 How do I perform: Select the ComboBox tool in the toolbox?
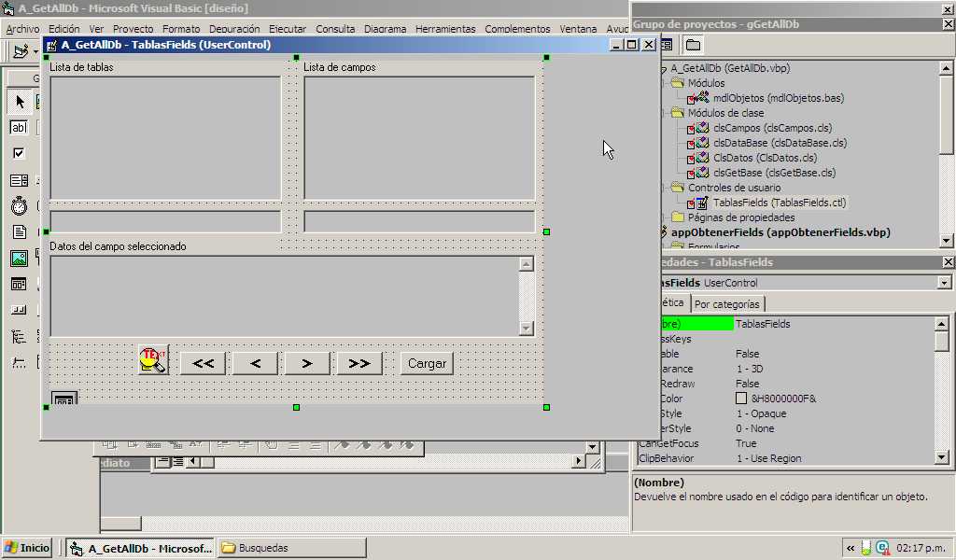19,180
